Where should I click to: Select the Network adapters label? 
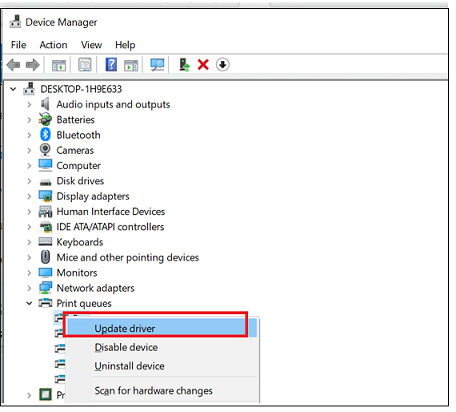pyautogui.click(x=95, y=288)
